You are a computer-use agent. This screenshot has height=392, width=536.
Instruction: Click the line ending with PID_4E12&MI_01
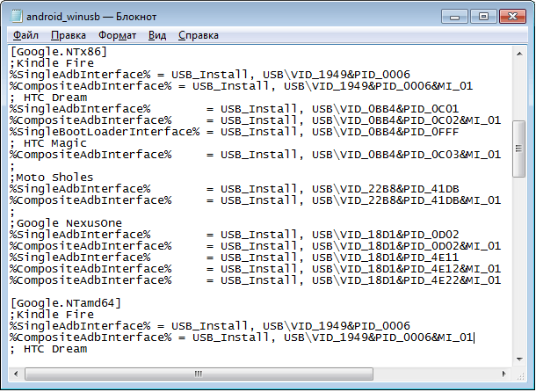tap(256, 269)
